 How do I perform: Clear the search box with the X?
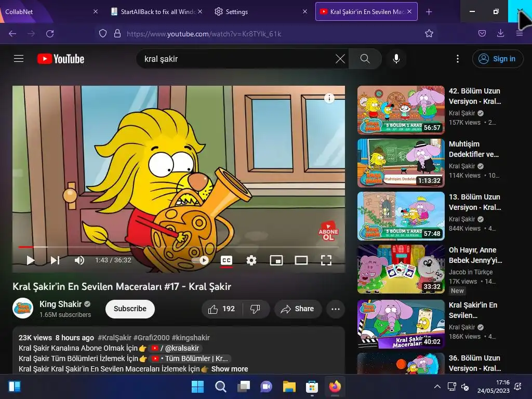pyautogui.click(x=340, y=59)
